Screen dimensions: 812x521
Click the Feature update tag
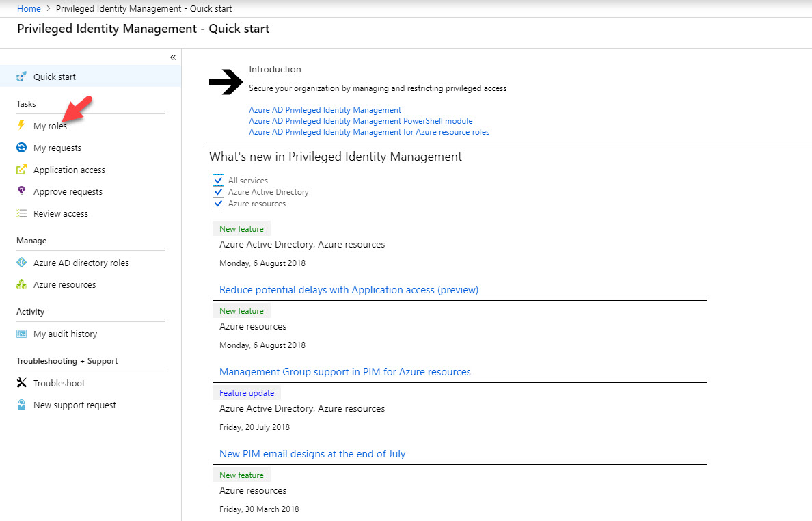(x=247, y=392)
